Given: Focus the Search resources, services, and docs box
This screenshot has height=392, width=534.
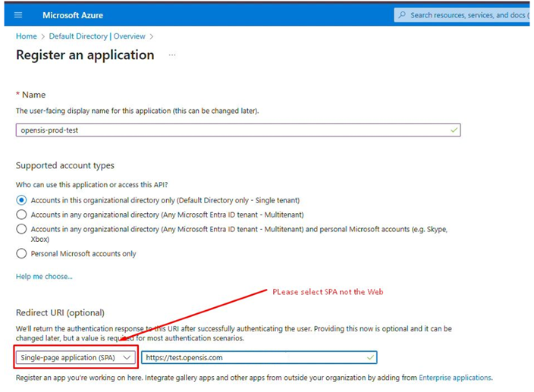Looking at the screenshot, I should [466, 15].
